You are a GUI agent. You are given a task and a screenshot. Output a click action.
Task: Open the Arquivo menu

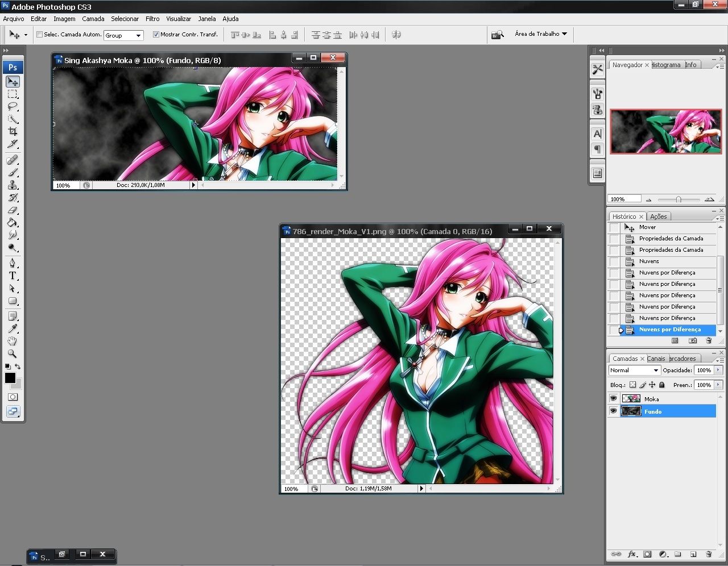[14, 19]
